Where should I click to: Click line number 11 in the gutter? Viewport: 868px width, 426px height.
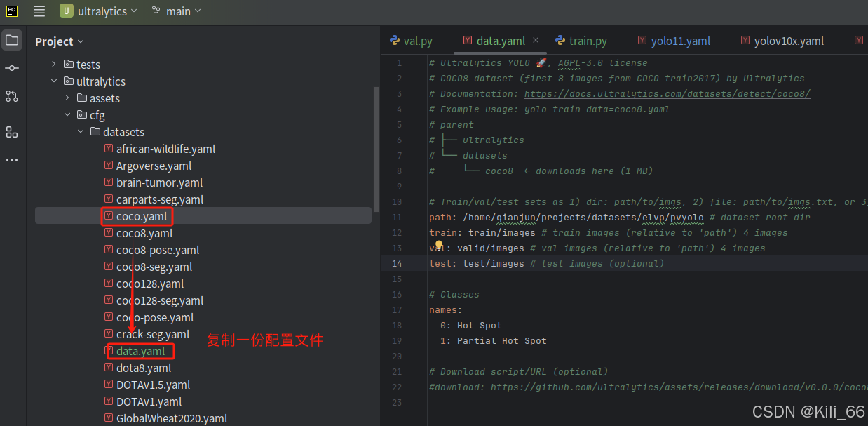398,218
